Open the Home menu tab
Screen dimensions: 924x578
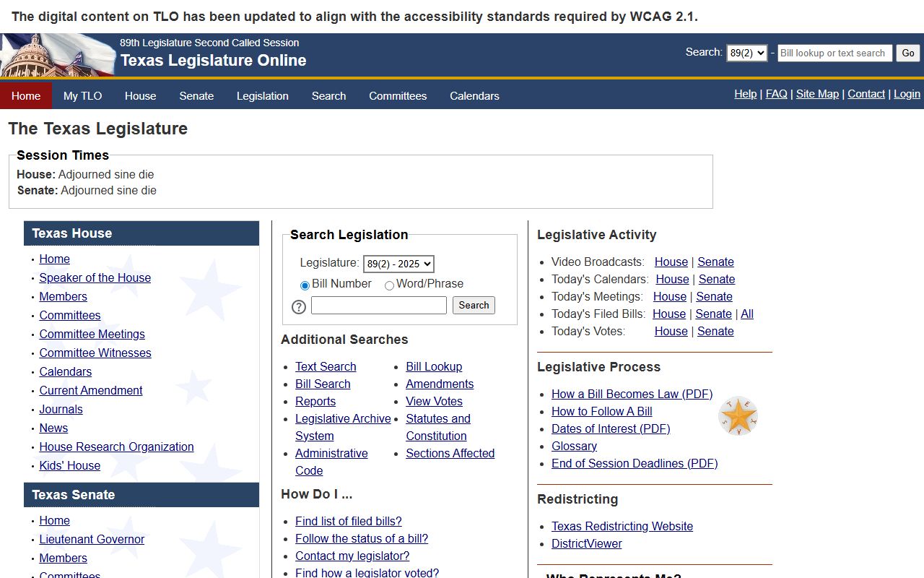[x=26, y=95]
